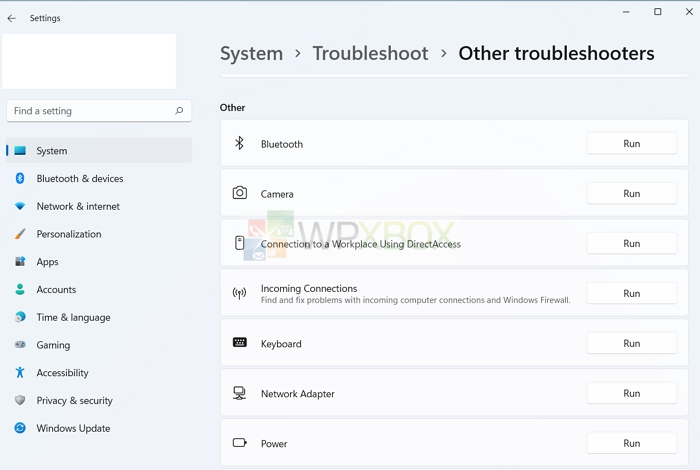Navigate to Time & language

99,317
